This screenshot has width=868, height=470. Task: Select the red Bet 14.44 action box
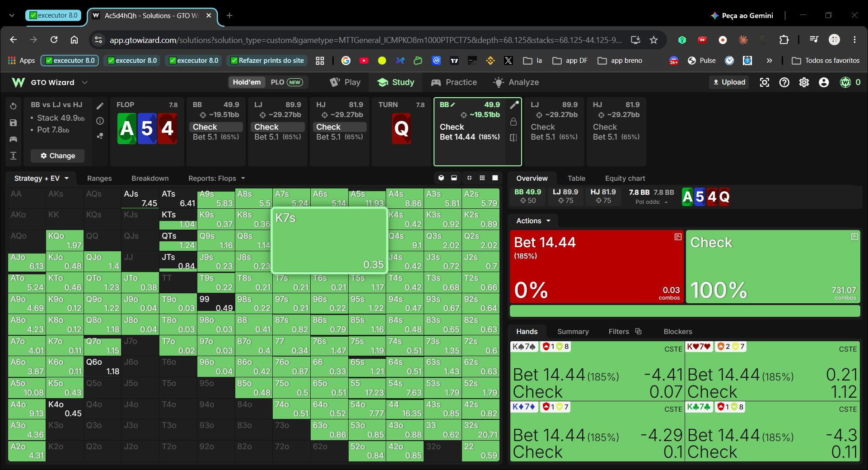(x=597, y=267)
